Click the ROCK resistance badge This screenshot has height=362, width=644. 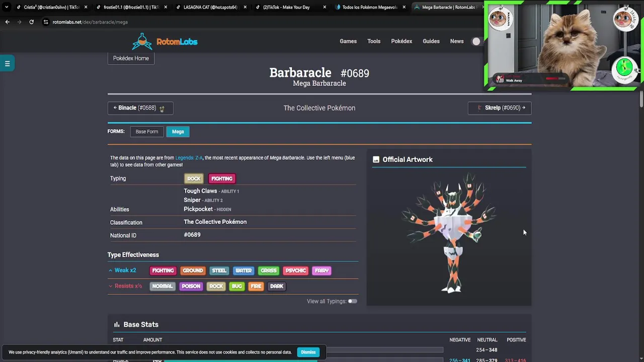[x=216, y=286]
